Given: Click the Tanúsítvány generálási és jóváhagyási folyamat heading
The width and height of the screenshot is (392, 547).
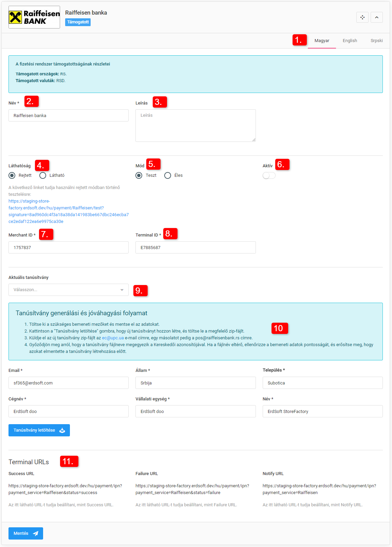Looking at the screenshot, I should pos(81,313).
